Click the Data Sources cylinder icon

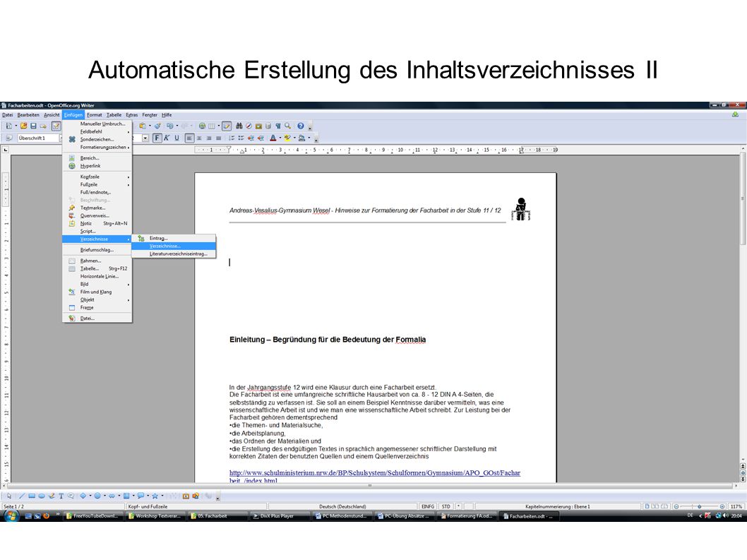268,126
